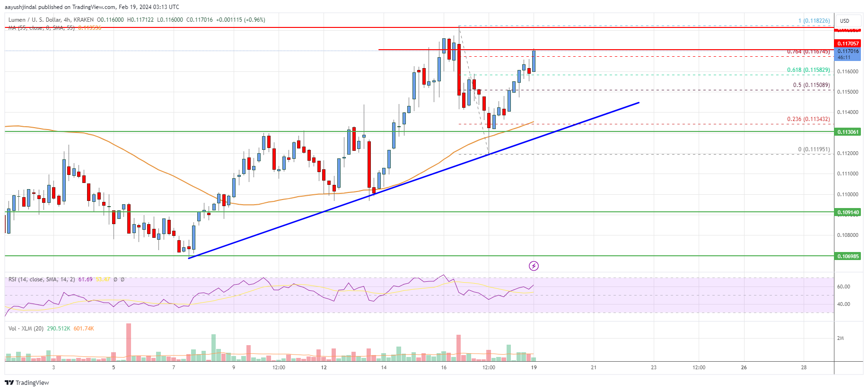The height and width of the screenshot is (391, 868).
Task: Click the 2M volume scale label
Action: [841, 338]
